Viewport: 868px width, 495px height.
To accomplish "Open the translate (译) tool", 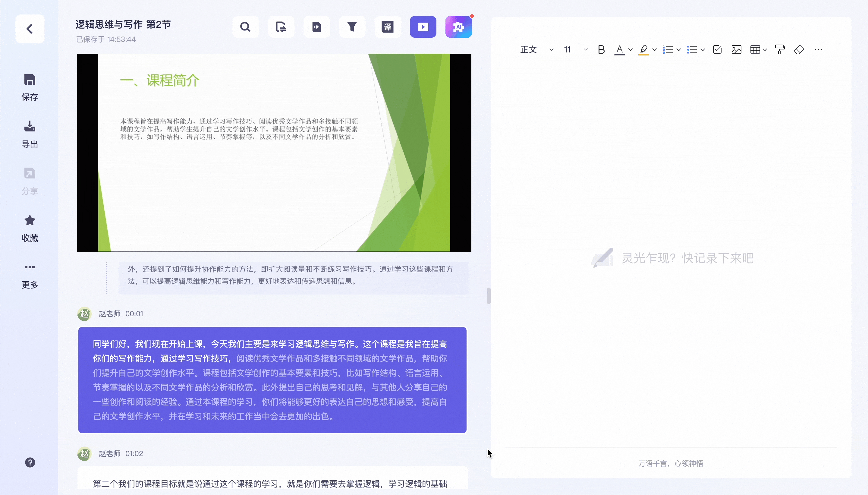I will tap(388, 27).
